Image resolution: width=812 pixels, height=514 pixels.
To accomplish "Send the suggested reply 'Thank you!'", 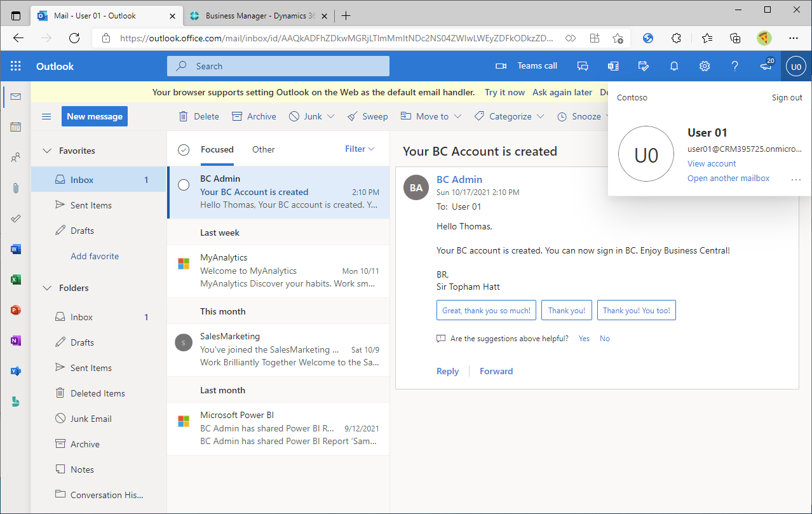I will pyautogui.click(x=566, y=310).
